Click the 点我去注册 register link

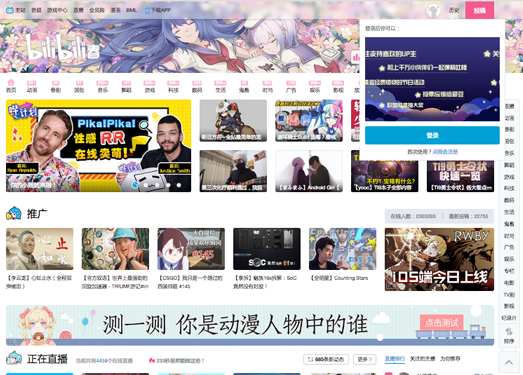coord(445,152)
